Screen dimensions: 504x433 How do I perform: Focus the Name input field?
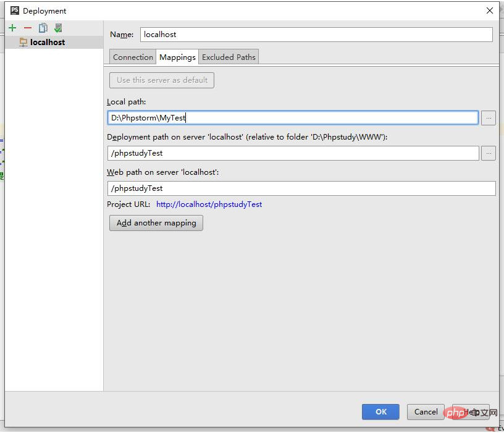click(x=316, y=35)
